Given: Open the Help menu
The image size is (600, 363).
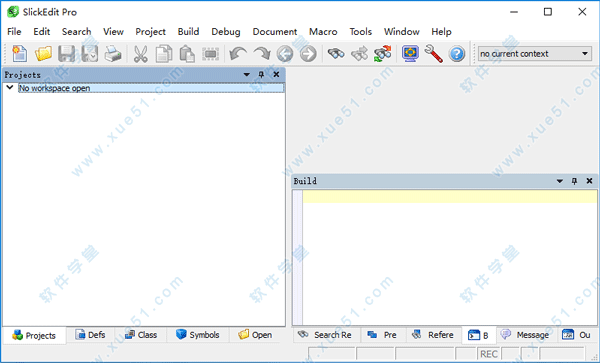Looking at the screenshot, I should pos(441,32).
